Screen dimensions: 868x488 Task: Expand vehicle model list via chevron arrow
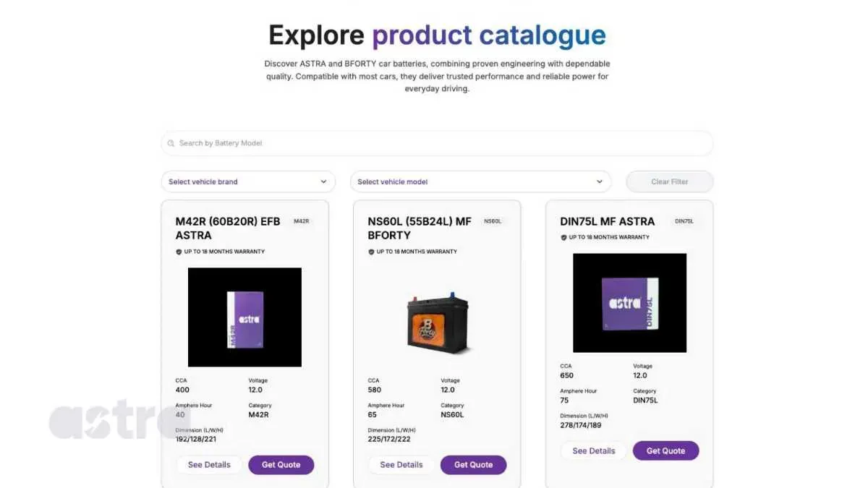coord(599,181)
